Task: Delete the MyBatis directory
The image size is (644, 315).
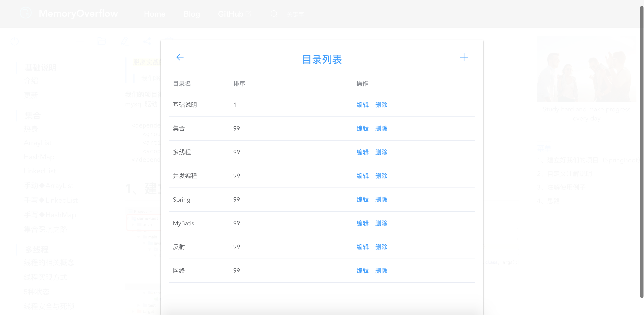Action: tap(381, 223)
